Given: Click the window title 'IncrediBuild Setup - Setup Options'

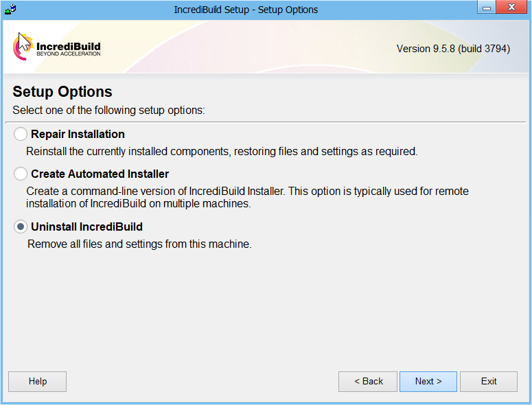Looking at the screenshot, I should [246, 10].
